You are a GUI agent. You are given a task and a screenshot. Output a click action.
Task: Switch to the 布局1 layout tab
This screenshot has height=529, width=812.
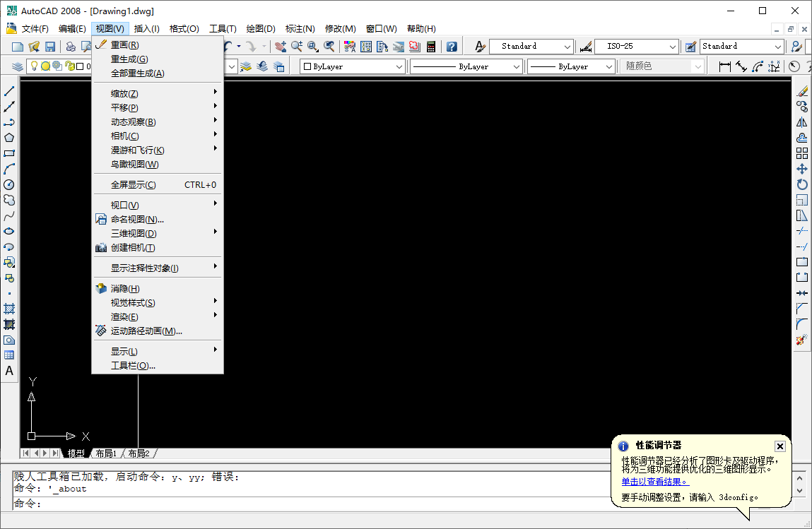point(106,453)
